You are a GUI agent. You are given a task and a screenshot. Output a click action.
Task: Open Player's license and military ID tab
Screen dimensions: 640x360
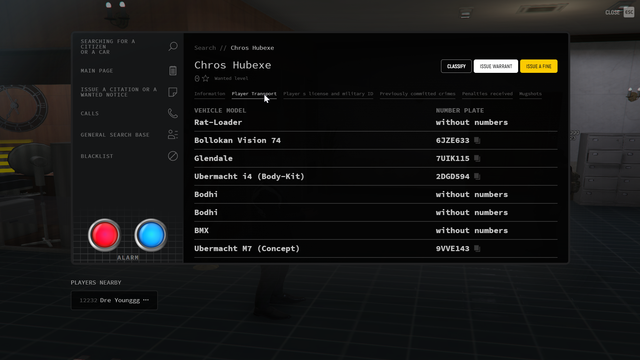coord(328,94)
